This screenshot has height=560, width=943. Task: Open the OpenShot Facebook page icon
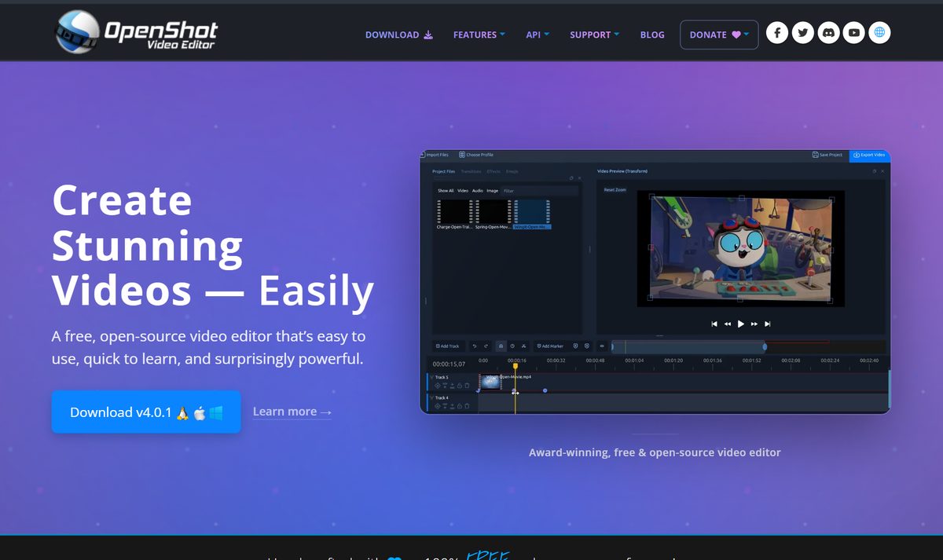point(777,33)
